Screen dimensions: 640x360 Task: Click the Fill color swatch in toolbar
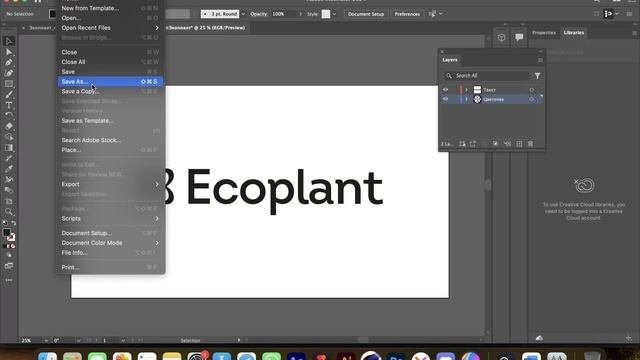7,233
